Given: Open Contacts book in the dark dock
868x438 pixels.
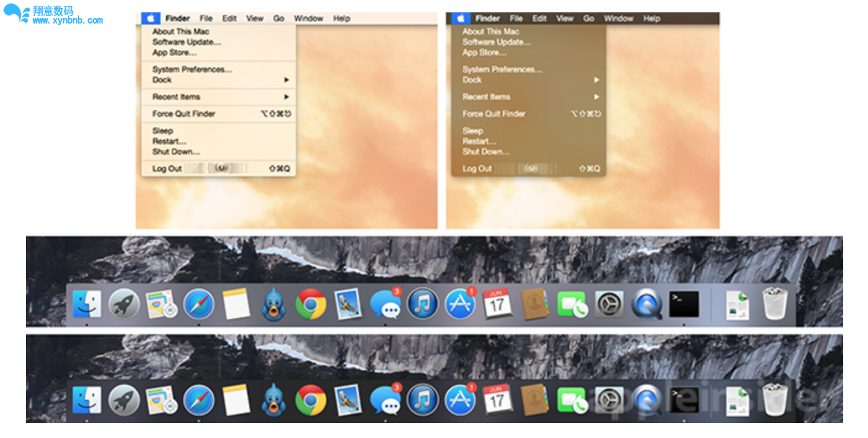Looking at the screenshot, I should pyautogui.click(x=534, y=400).
